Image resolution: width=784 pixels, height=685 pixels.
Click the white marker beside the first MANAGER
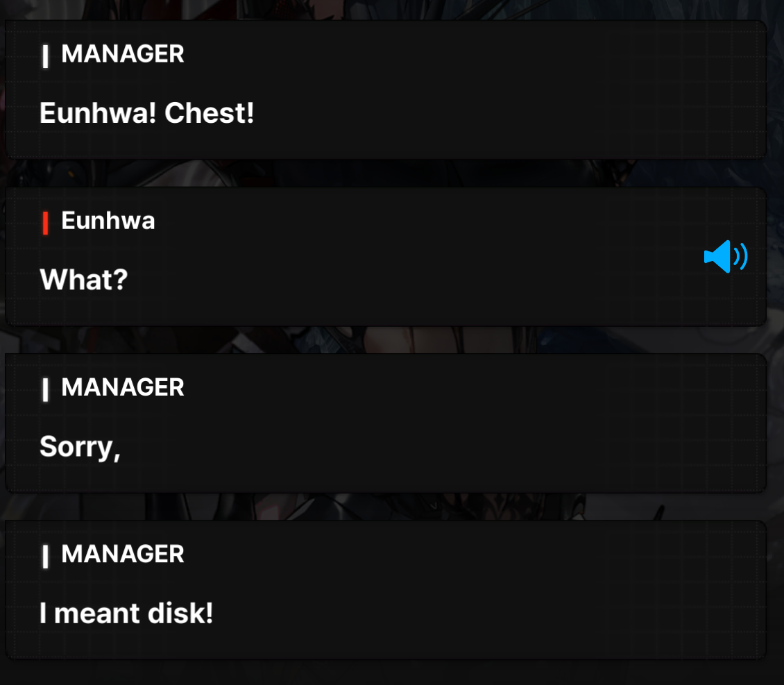pyautogui.click(x=46, y=56)
